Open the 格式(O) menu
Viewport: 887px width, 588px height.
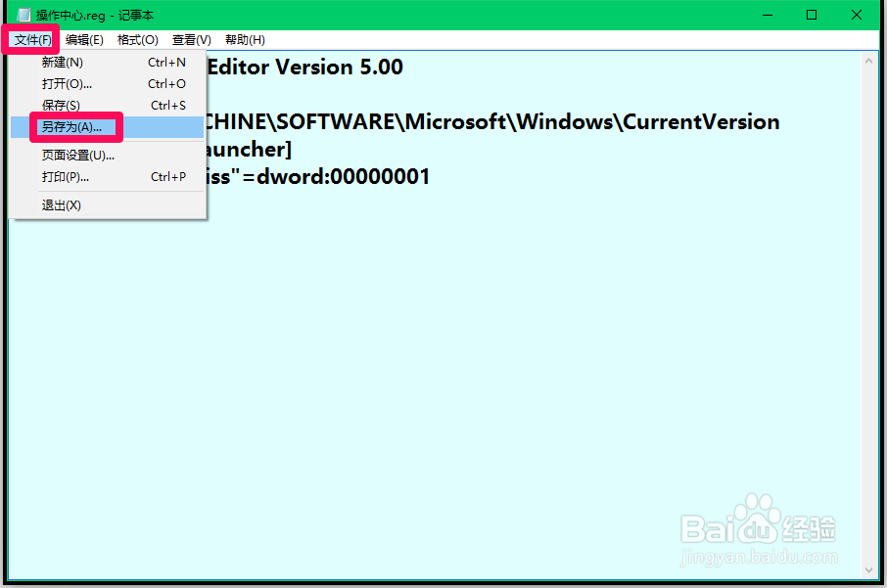(137, 40)
